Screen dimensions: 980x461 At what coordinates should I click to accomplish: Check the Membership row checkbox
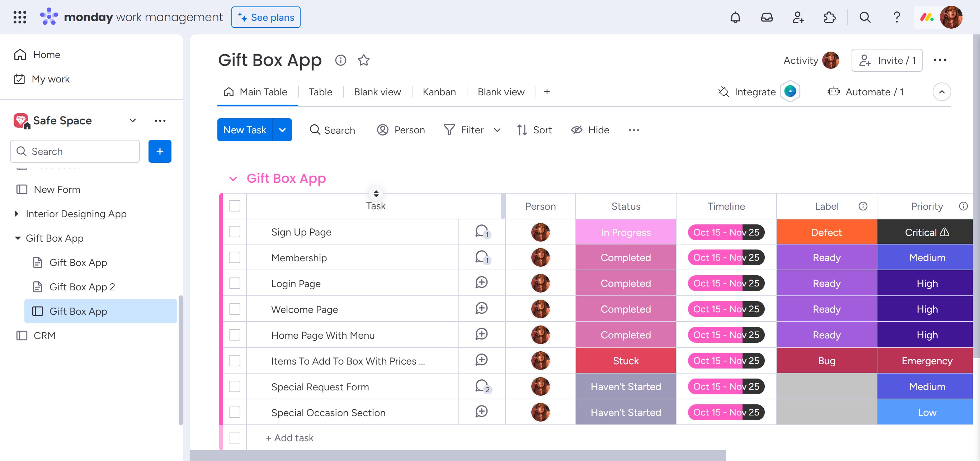tap(234, 258)
